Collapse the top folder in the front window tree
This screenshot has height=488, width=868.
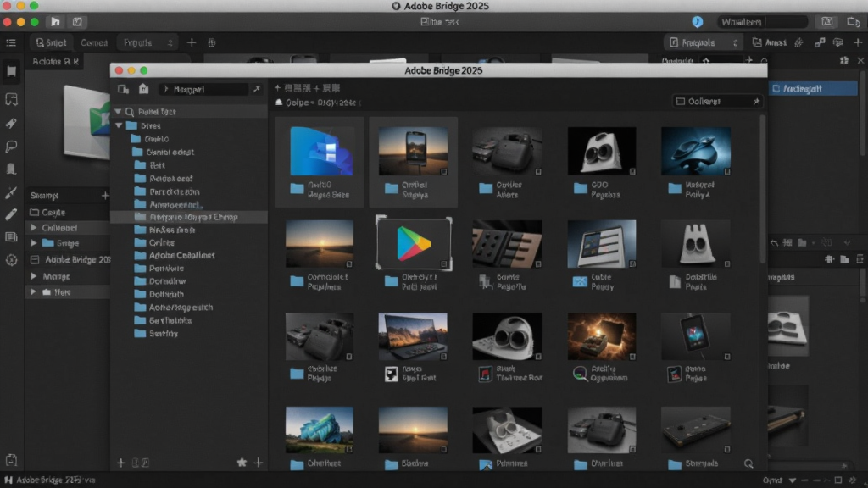(119, 125)
